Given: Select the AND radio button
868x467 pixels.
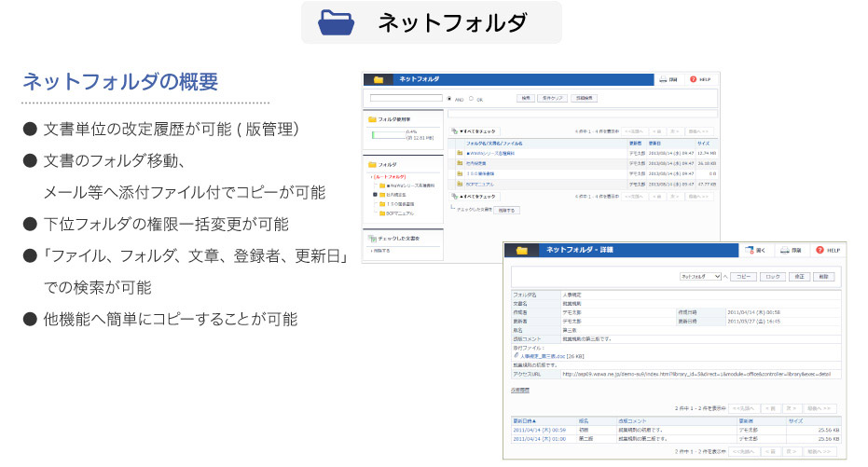Looking at the screenshot, I should (x=448, y=98).
